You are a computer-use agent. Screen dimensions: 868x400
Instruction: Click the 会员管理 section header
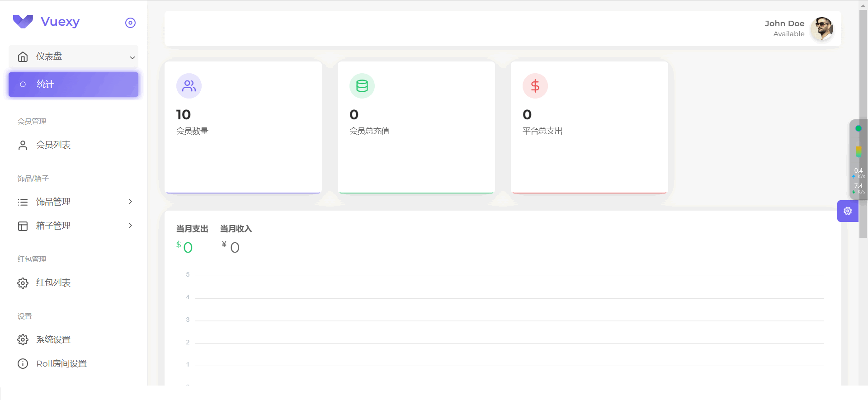[32, 122]
